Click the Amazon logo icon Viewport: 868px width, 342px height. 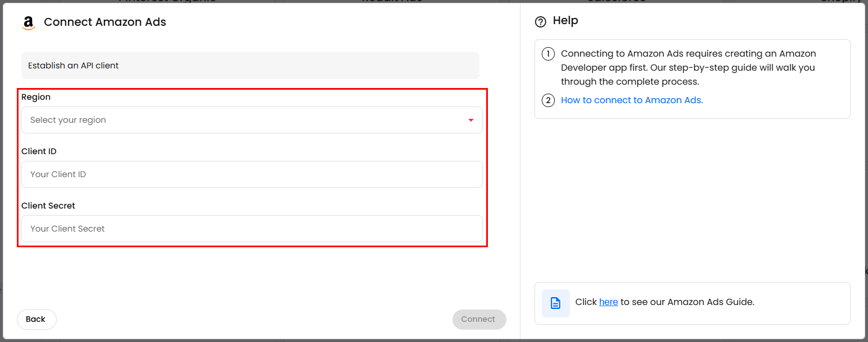(28, 23)
